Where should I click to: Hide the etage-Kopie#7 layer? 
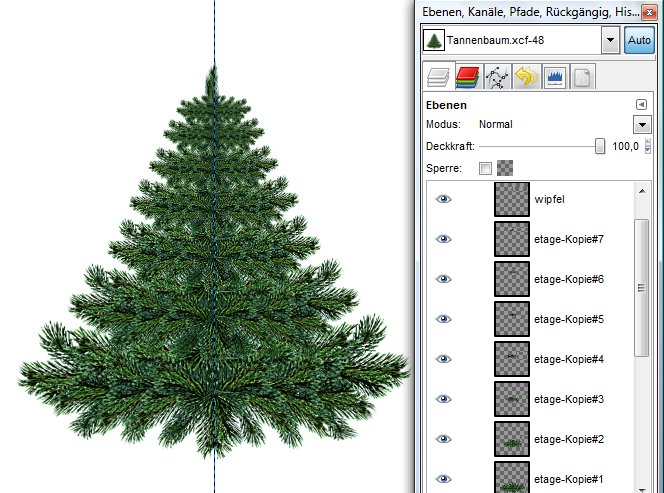443,239
